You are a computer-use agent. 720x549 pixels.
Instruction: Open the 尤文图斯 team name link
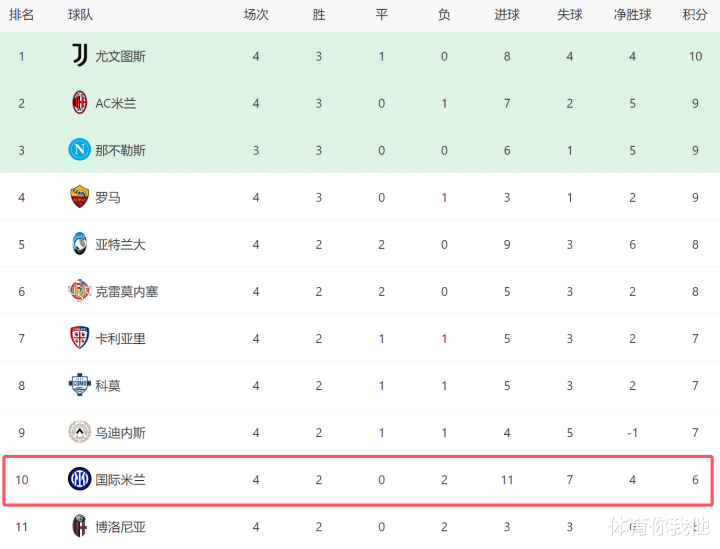[x=120, y=56]
